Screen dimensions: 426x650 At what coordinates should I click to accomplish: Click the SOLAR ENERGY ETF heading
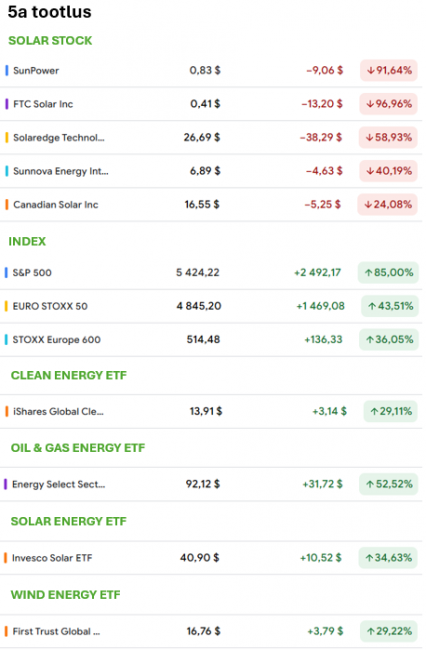[x=69, y=521]
